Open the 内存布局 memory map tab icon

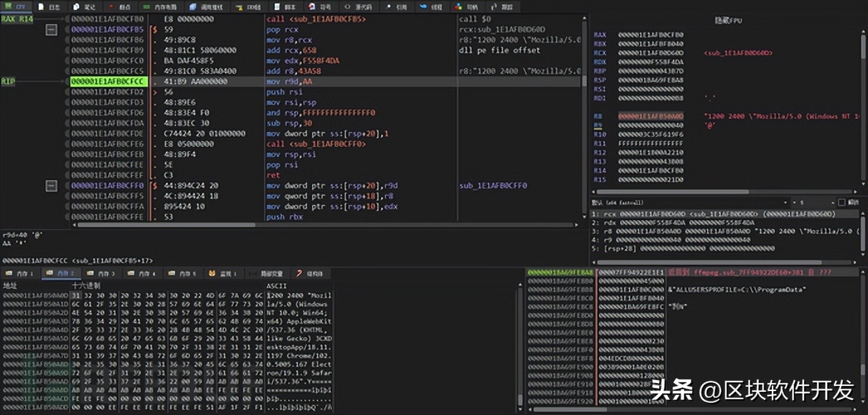(x=146, y=7)
